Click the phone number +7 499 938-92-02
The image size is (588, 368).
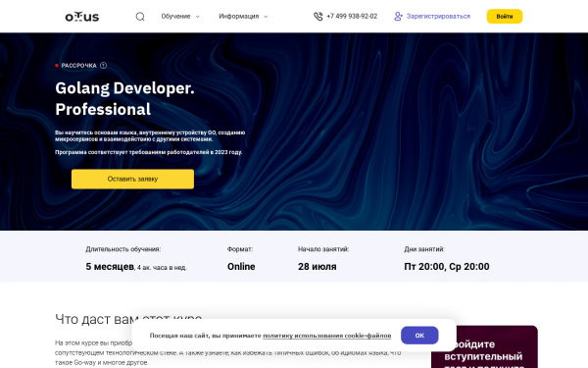coord(352,16)
